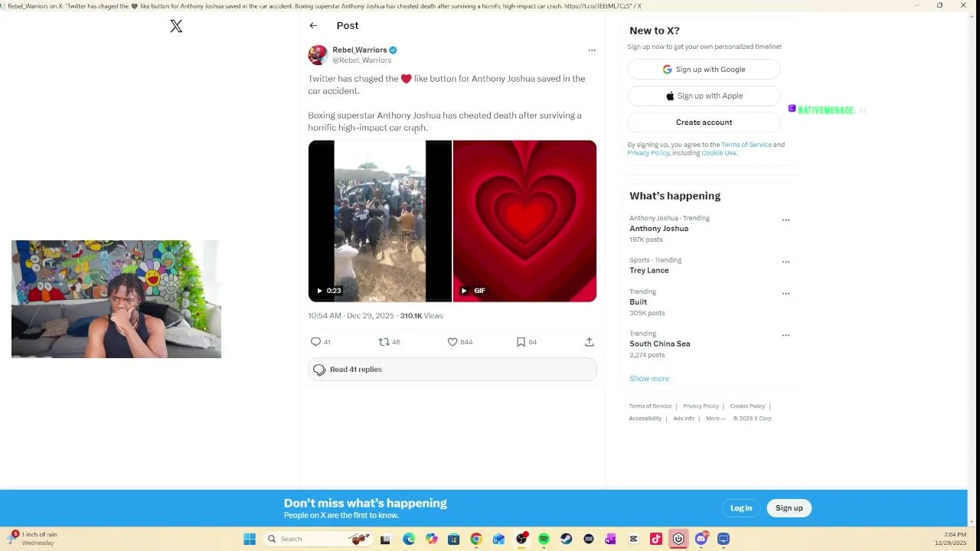980x551 pixels.
Task: Open the Trey Lance trending topic
Action: (x=649, y=271)
